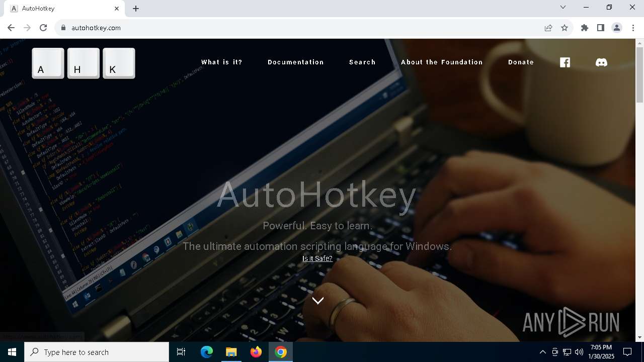Screen dimensions: 644x362
Task: Open a new browser tab
Action: pyautogui.click(x=136, y=9)
